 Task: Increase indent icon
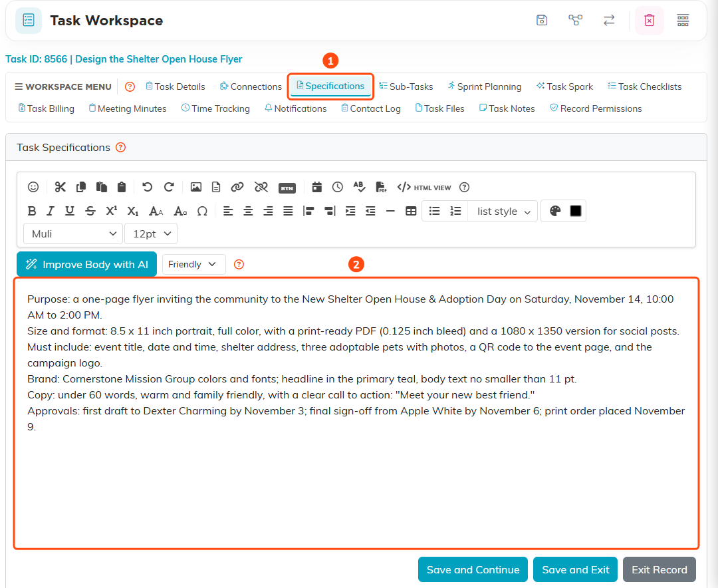[350, 212]
